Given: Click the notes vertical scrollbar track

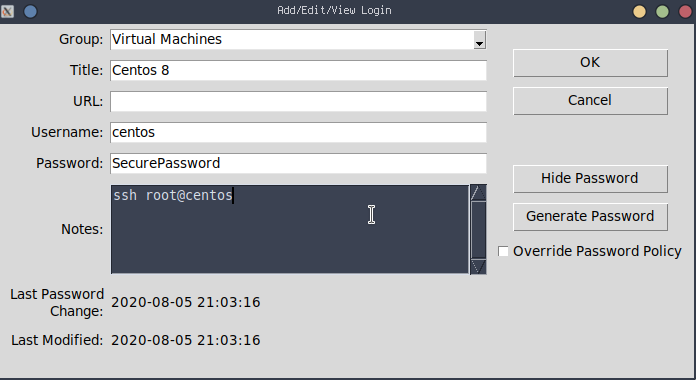Looking at the screenshot, I should click(478, 230).
